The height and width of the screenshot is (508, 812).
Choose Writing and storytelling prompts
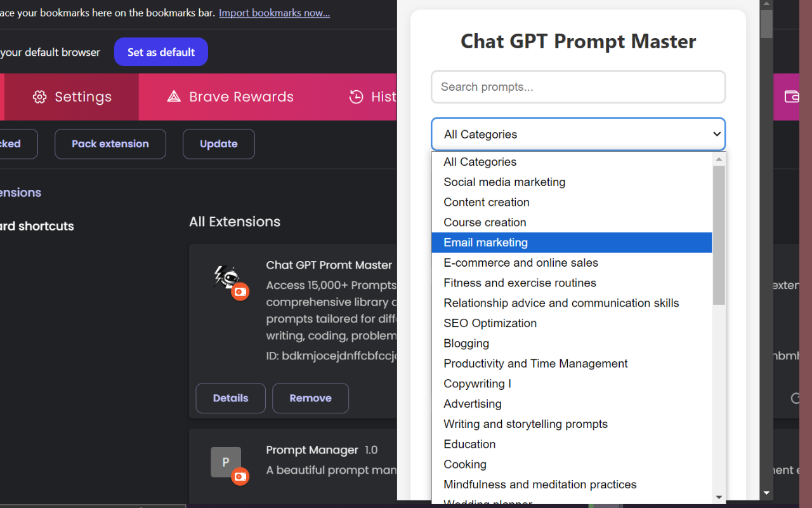click(572, 424)
